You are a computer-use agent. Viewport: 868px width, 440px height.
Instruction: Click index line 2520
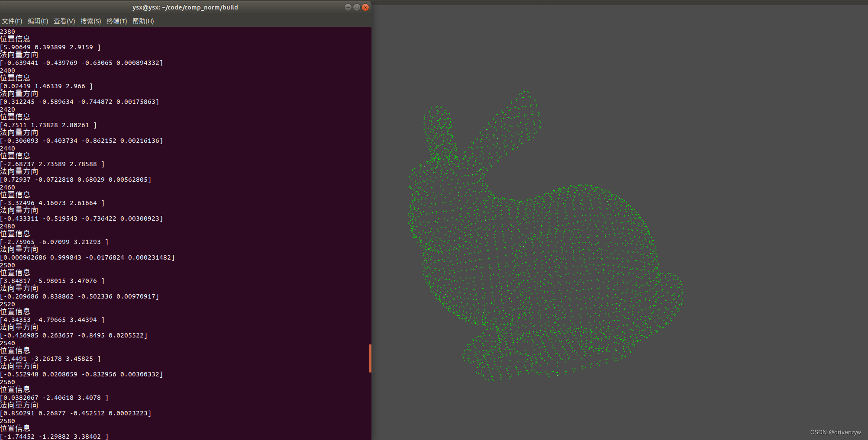coord(7,304)
